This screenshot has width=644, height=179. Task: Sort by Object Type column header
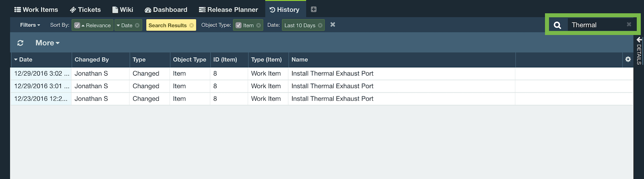click(x=190, y=60)
